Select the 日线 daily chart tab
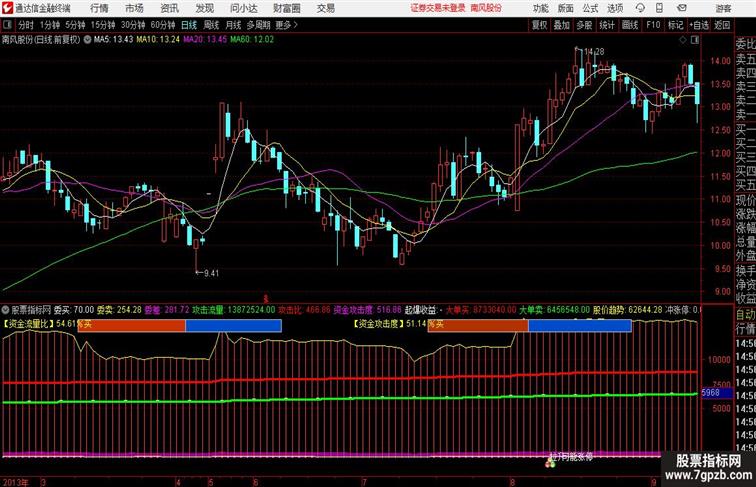Image resolution: width=756 pixels, height=487 pixels. click(189, 25)
